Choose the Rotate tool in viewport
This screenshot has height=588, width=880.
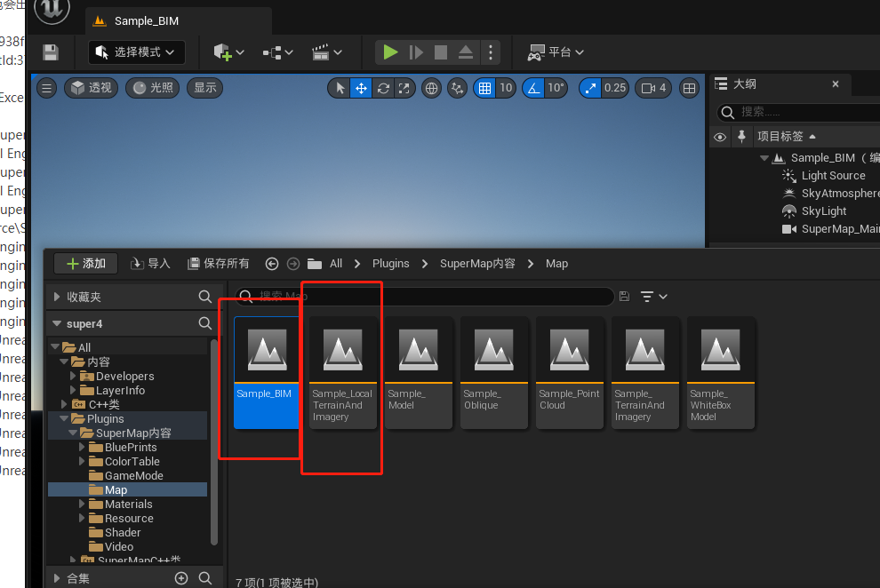pos(383,88)
